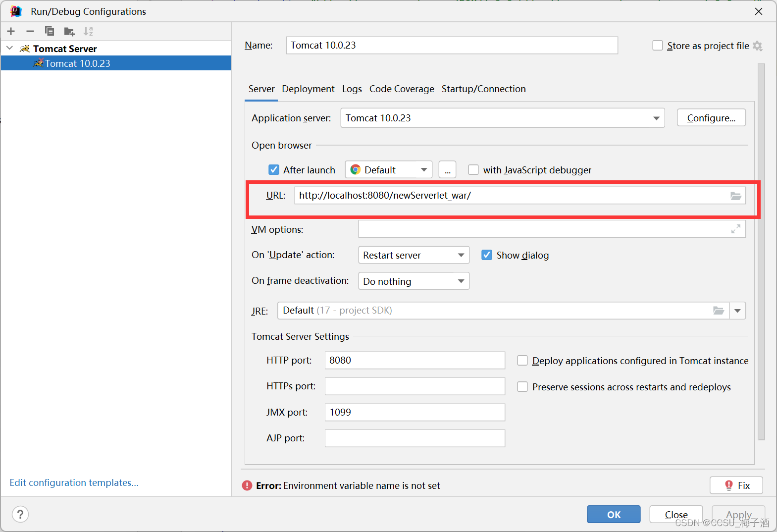Click the AJP port field
This screenshot has width=777, height=532.
(x=414, y=438)
